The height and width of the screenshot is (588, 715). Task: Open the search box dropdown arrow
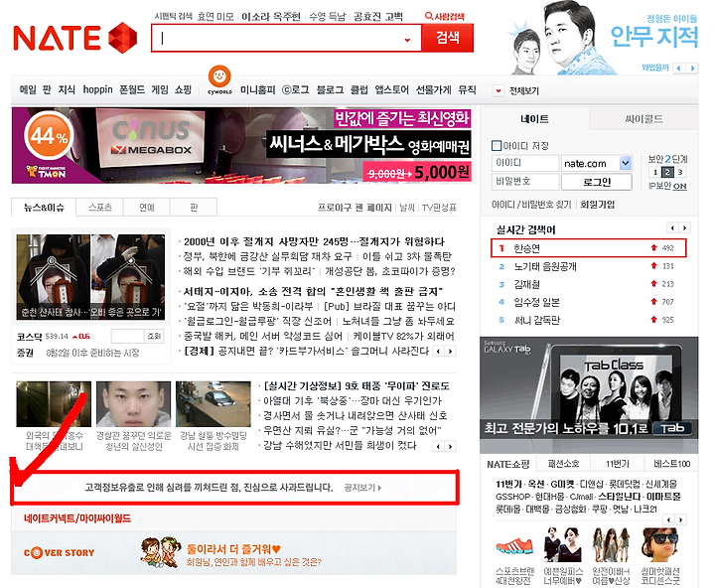(407, 40)
